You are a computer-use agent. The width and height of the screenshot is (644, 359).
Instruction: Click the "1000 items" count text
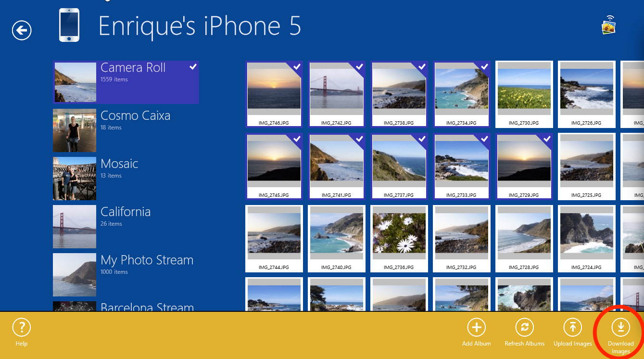(114, 272)
